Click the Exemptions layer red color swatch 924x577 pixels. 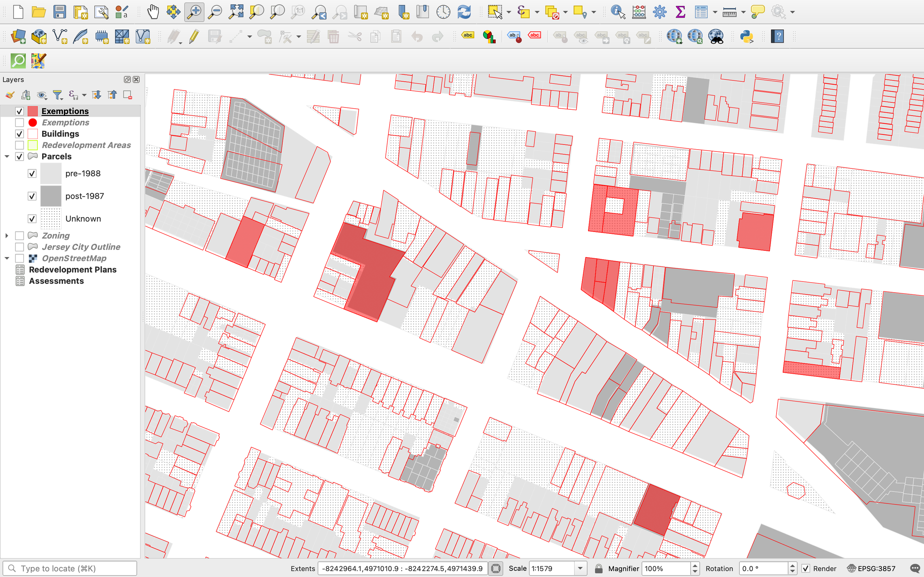coord(33,112)
